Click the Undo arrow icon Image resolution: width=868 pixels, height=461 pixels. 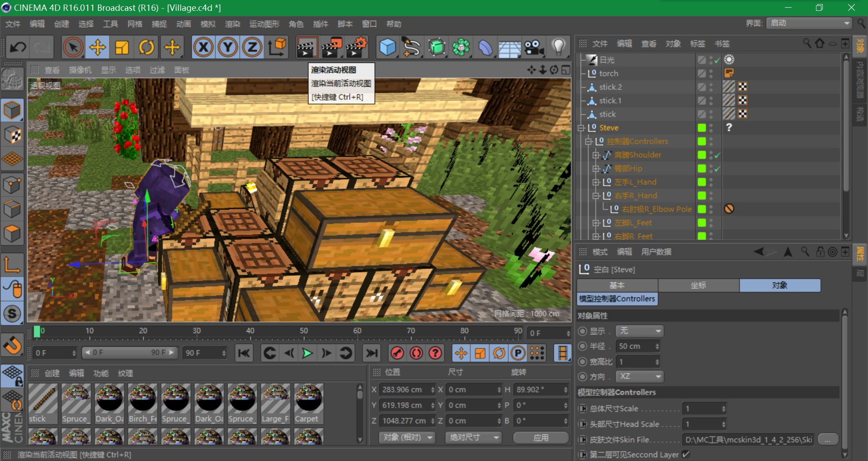tap(19, 47)
